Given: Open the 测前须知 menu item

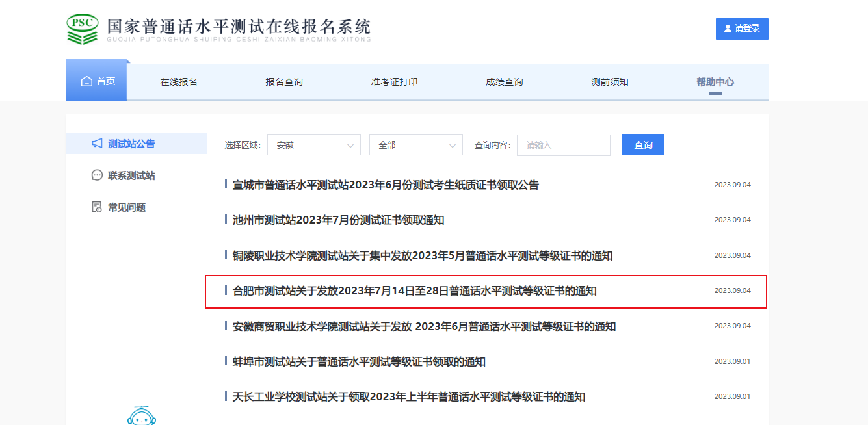Looking at the screenshot, I should tap(610, 82).
